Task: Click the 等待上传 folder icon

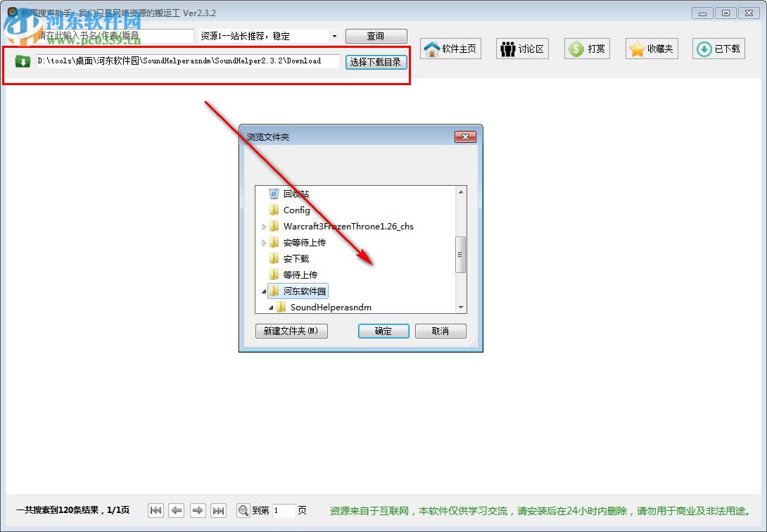Action: click(274, 274)
